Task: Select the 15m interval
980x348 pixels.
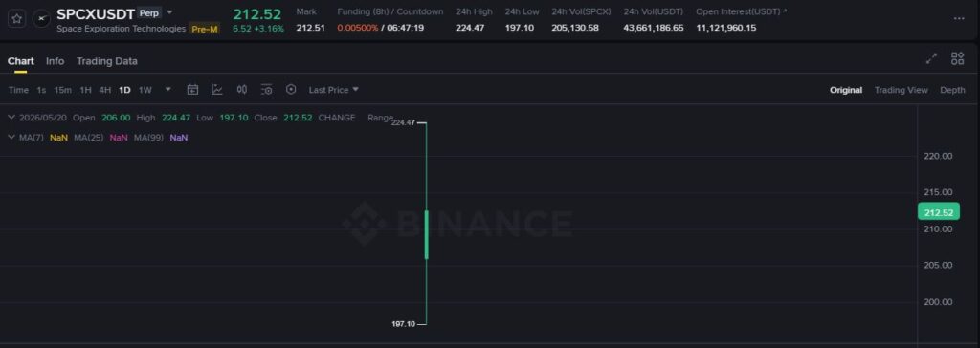Action: click(x=62, y=90)
